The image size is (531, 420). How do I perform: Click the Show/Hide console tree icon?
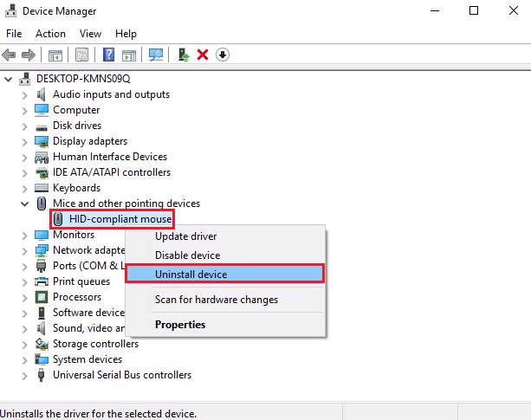55,55
